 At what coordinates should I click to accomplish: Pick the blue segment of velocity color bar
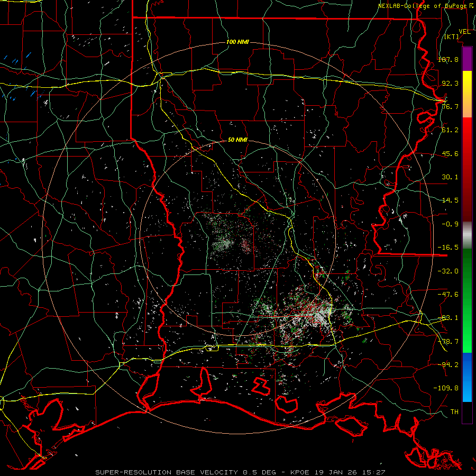point(467,377)
